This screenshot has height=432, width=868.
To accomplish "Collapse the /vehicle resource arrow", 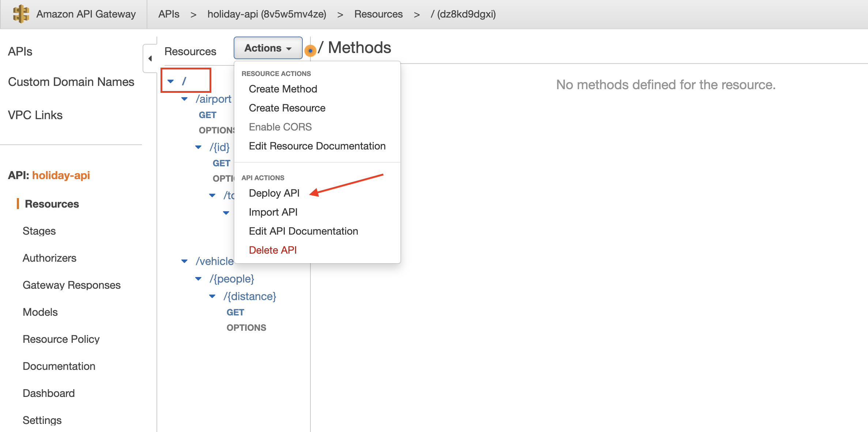I will pos(185,261).
